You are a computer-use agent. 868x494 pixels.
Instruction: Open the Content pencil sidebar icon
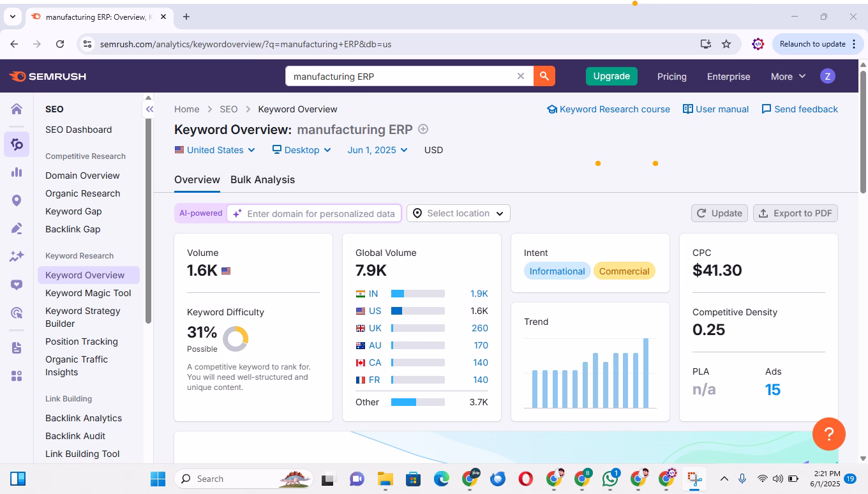point(17,228)
